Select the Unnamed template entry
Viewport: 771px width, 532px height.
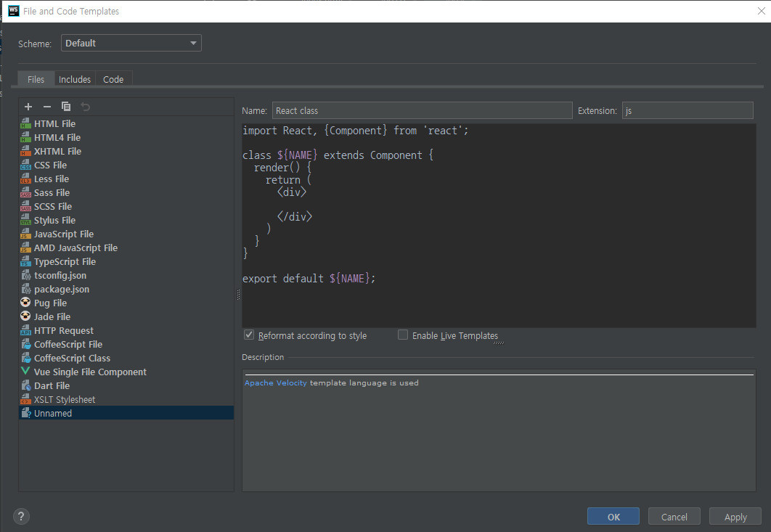[126, 413]
